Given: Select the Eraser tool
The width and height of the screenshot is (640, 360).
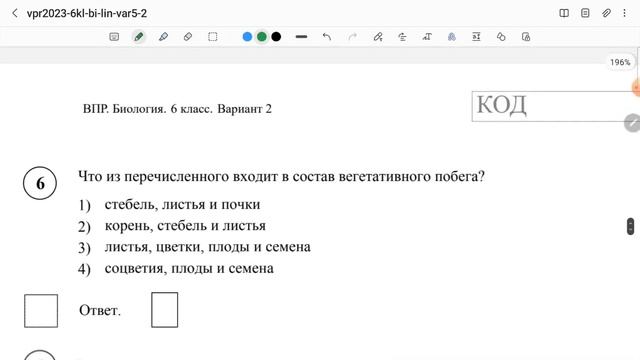Looking at the screenshot, I should tap(188, 37).
